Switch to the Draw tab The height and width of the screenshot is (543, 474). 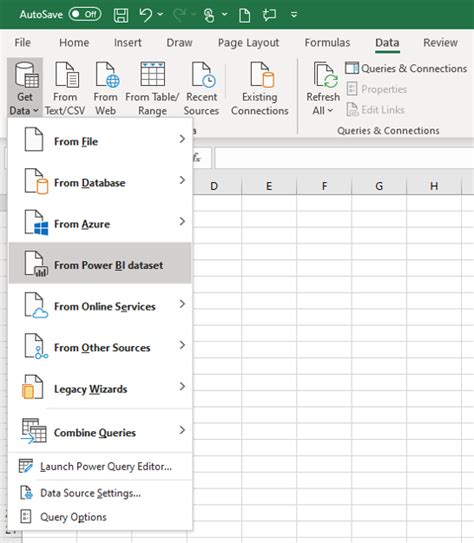[x=179, y=43]
